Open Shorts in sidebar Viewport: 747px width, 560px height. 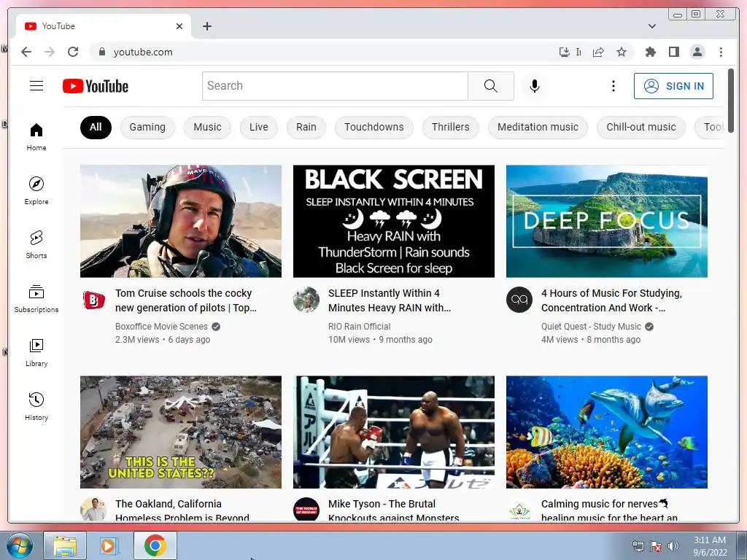36,245
